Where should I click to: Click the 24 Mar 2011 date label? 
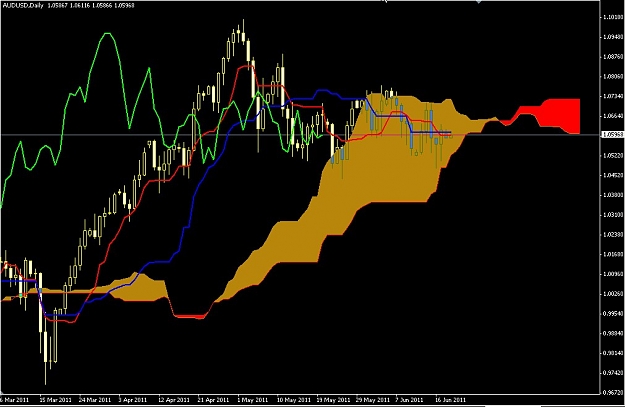tap(95, 399)
